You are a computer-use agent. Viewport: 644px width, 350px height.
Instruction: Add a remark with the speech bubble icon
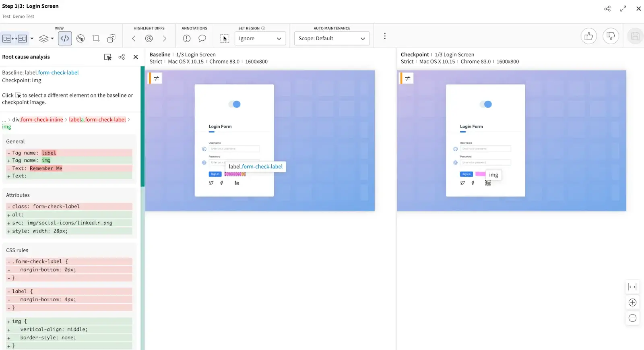(202, 39)
